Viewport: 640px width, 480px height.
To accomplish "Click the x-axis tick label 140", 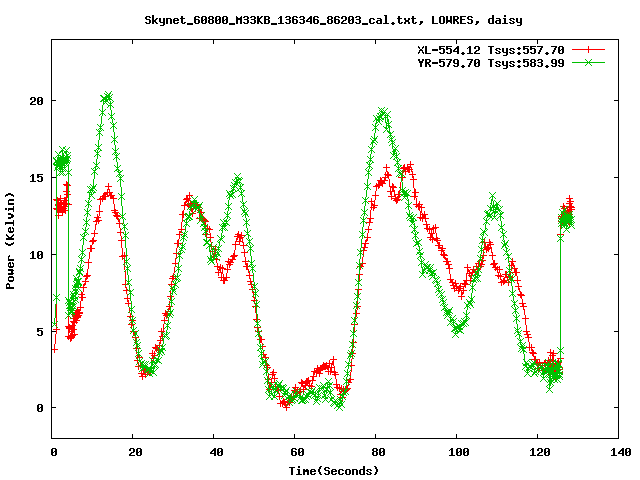I will (620, 452).
